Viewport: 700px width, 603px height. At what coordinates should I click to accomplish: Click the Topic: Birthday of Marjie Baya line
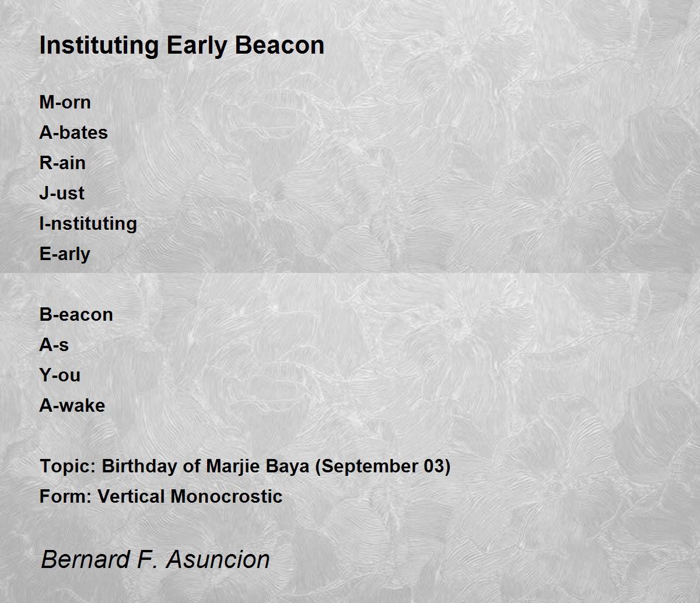tap(245, 467)
